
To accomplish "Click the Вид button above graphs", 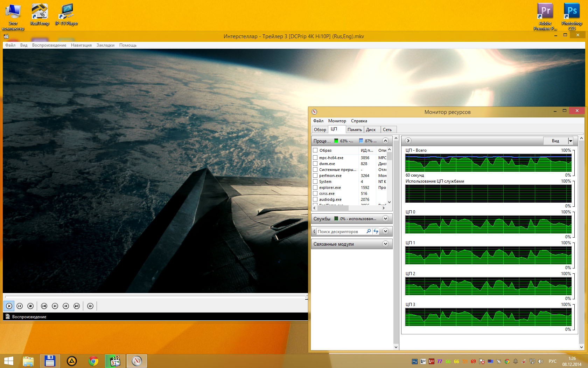I will tap(555, 141).
